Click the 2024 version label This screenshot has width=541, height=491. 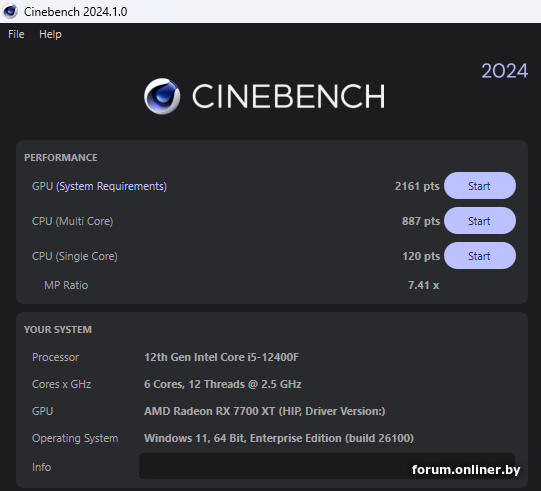pos(504,71)
